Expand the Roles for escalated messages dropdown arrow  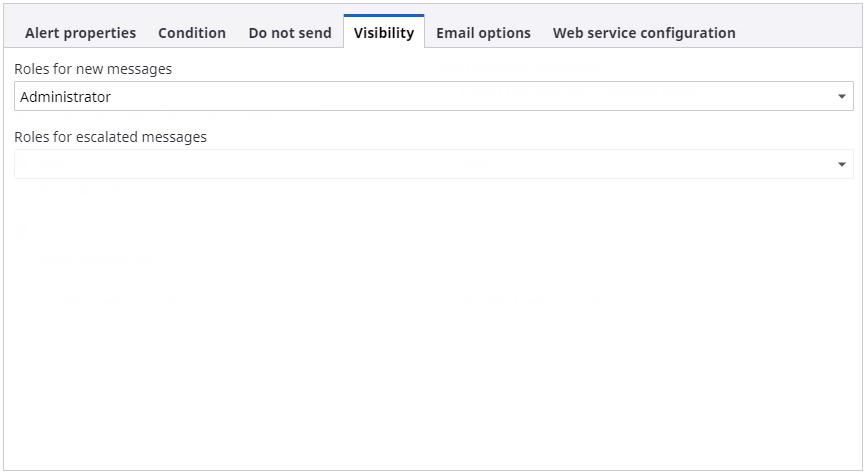click(841, 165)
